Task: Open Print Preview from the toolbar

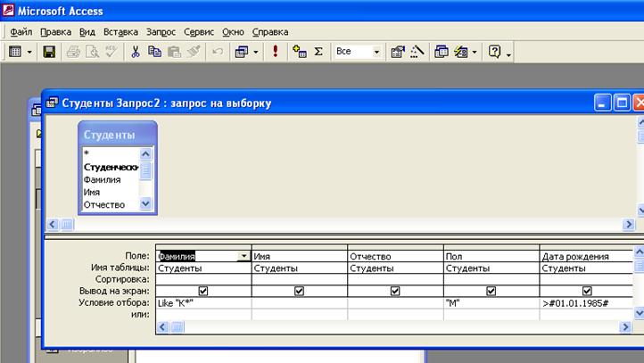Action: [93, 52]
